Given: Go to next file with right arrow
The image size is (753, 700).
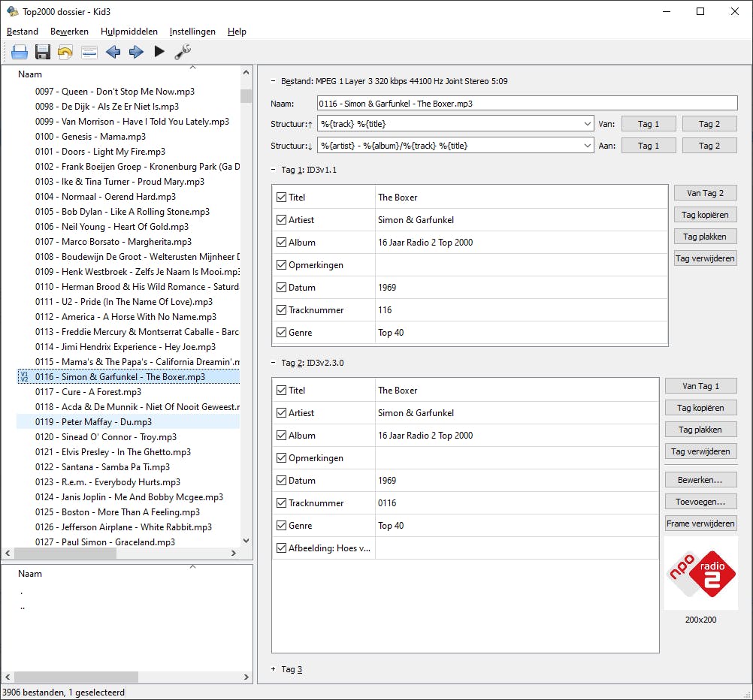Looking at the screenshot, I should [x=136, y=52].
